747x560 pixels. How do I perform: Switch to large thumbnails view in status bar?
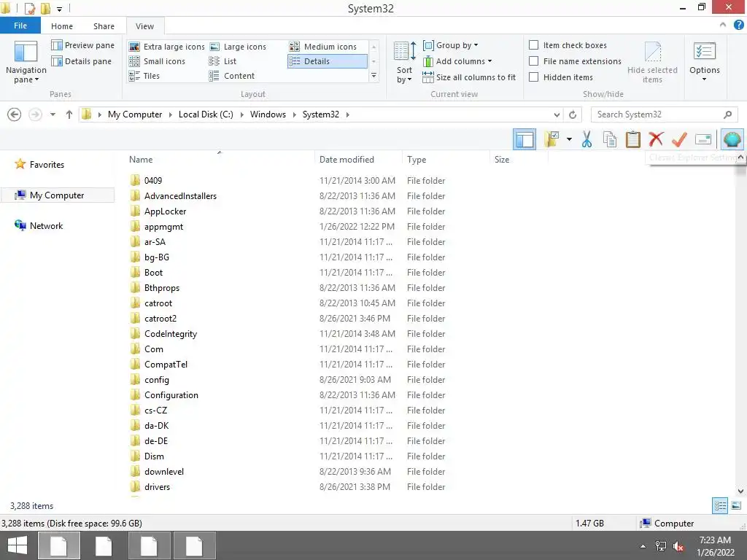coord(736,505)
